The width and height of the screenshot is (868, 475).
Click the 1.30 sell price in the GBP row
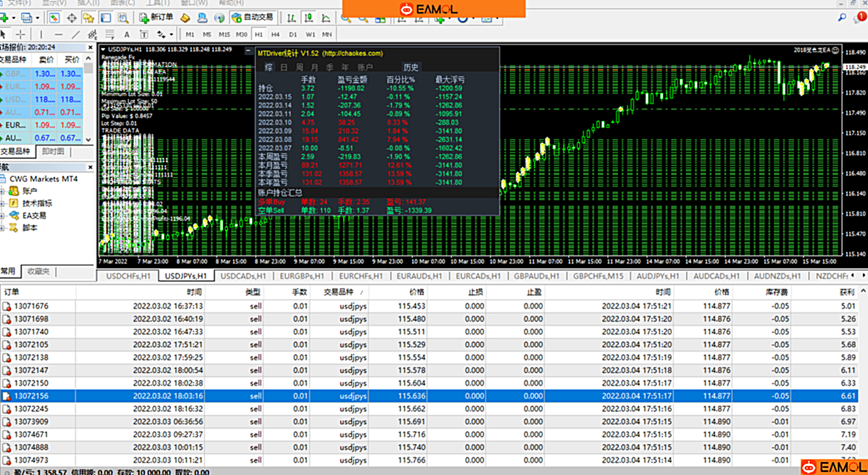coord(45,73)
